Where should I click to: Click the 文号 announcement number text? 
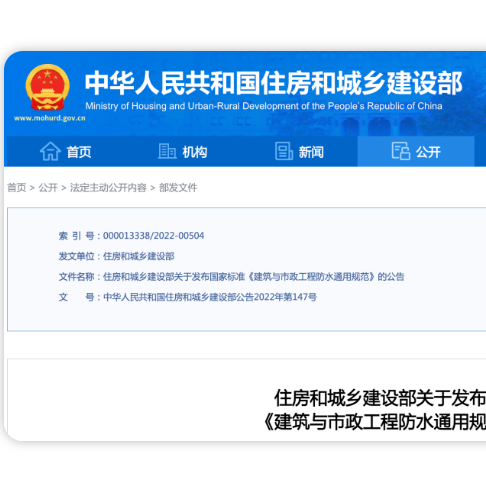[x=210, y=297]
